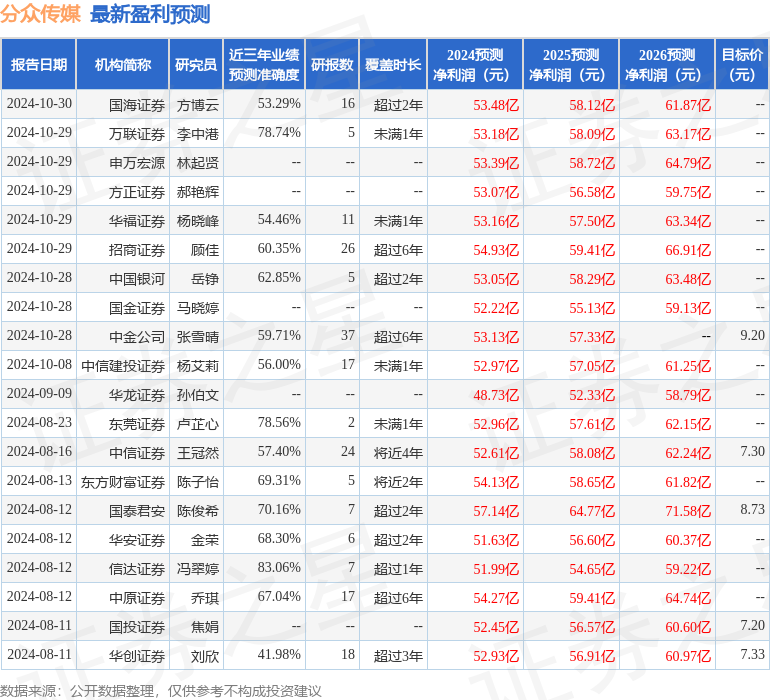Select the 2024预测净利润 column header
The width and height of the screenshot is (770, 700).
pos(475,65)
